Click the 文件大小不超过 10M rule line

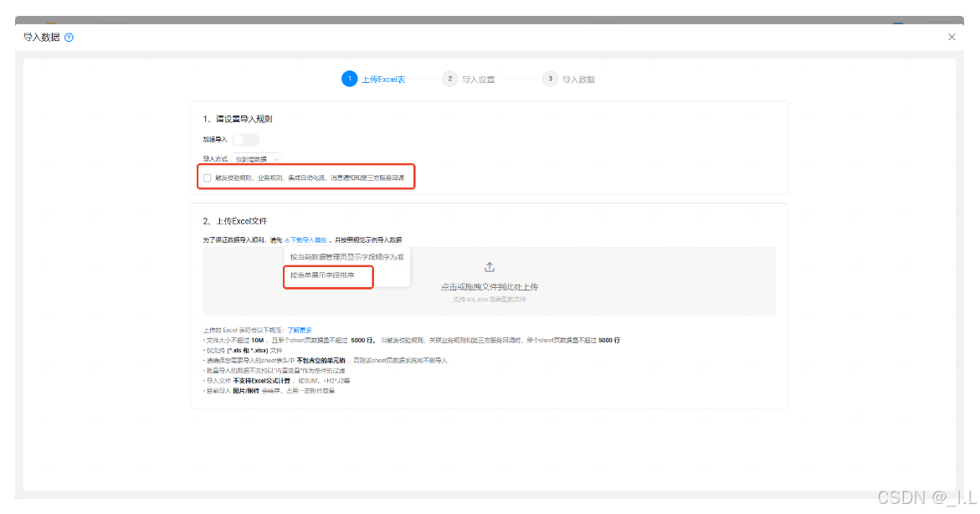click(411, 341)
